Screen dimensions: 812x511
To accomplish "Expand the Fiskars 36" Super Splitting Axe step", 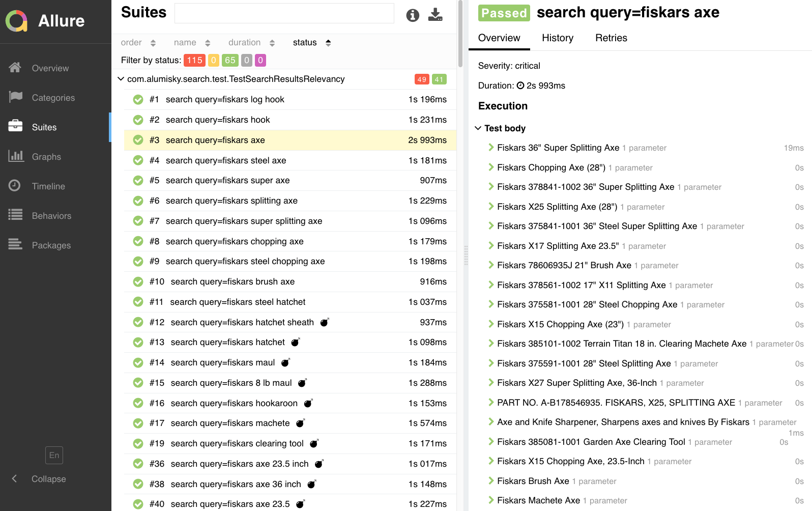I will 558,148.
